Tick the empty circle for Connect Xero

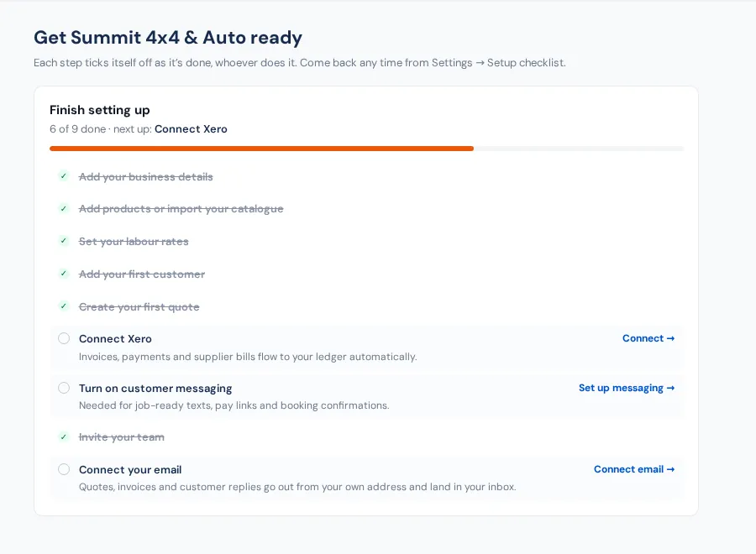(x=64, y=338)
